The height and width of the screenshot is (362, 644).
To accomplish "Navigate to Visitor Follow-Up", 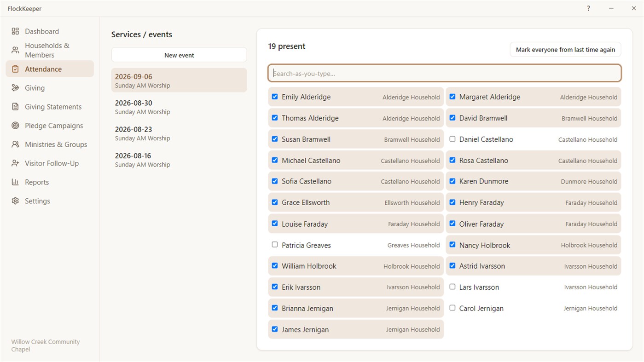I will click(x=50, y=163).
